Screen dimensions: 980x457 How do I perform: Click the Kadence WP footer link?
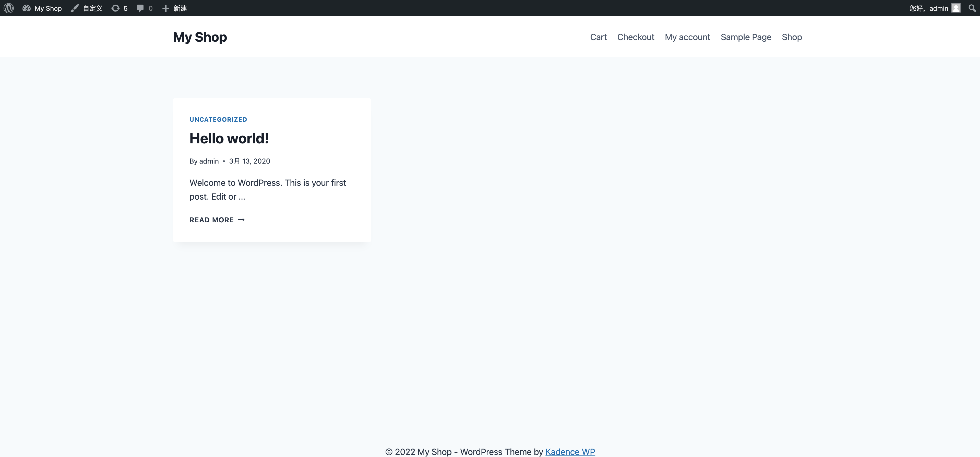pos(570,452)
